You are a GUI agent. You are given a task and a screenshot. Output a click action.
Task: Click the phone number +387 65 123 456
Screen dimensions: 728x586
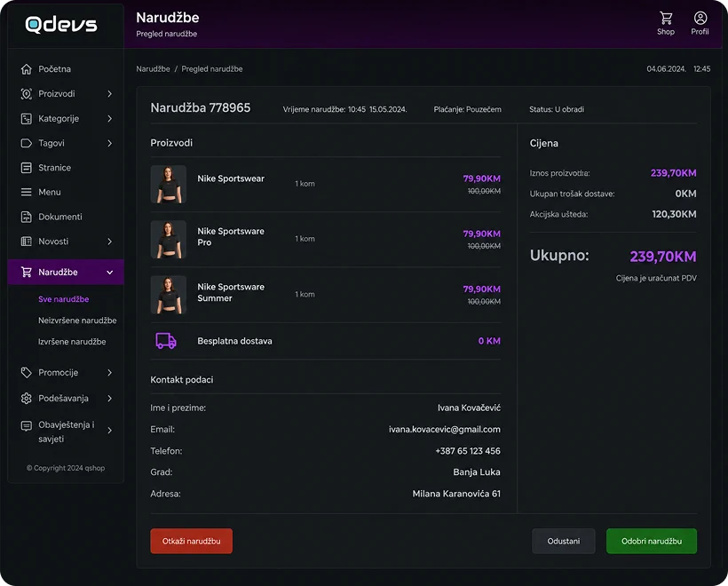point(468,451)
